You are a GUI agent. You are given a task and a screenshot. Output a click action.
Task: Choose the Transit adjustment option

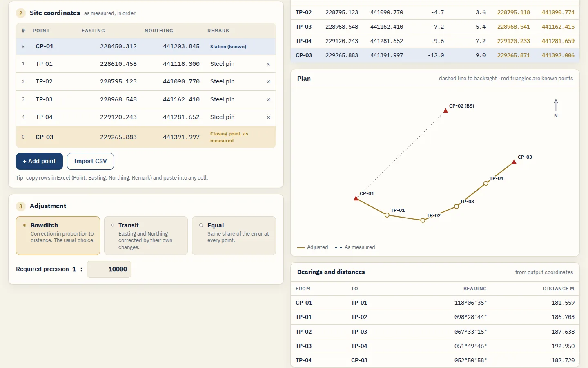click(146, 236)
